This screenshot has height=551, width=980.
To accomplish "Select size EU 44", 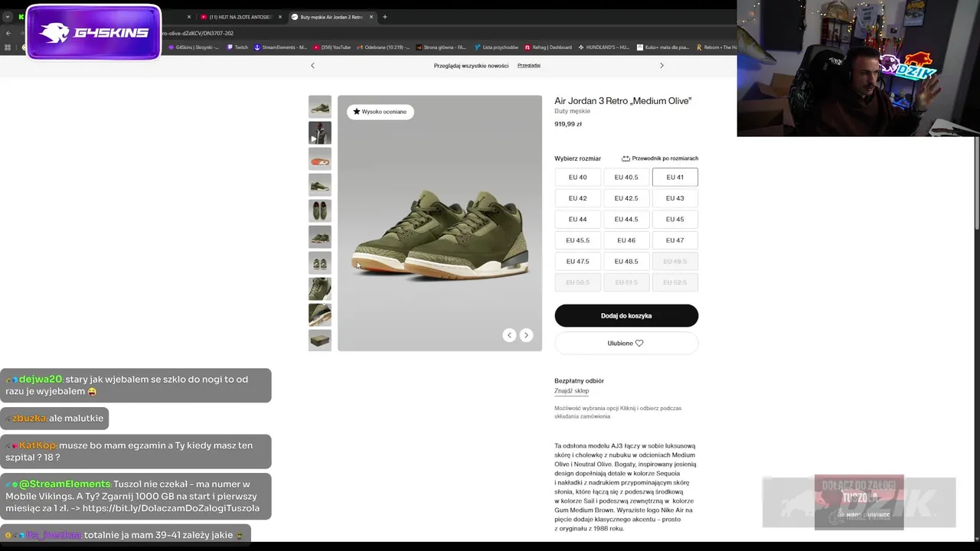I will point(577,220).
